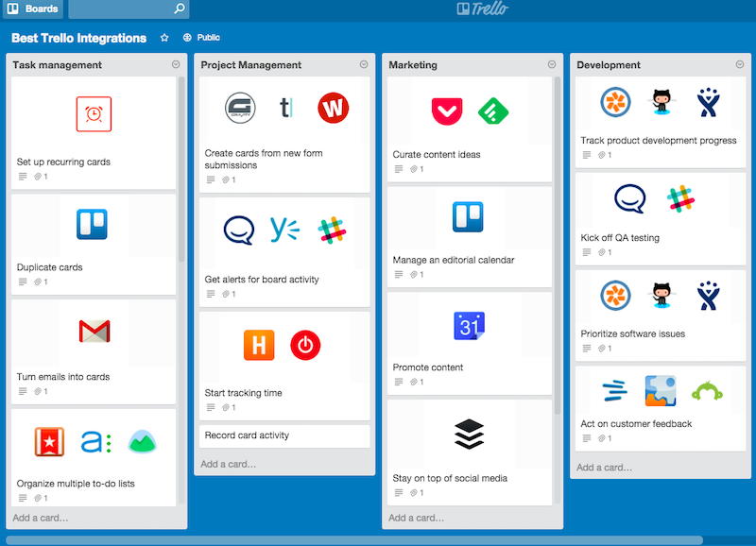The height and width of the screenshot is (546, 756).
Task: Click the HipChat icon on Kick off QA testing
Action: pos(630,198)
